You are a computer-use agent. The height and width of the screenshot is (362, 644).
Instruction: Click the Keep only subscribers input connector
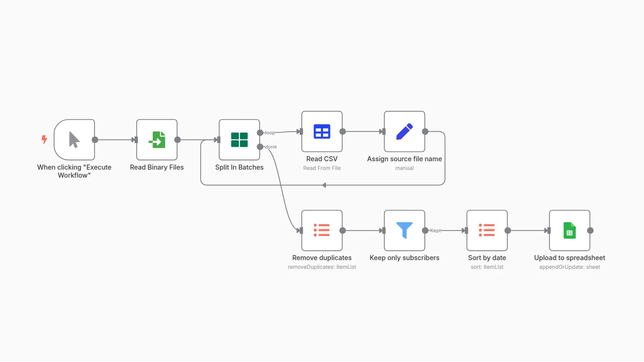point(384,230)
